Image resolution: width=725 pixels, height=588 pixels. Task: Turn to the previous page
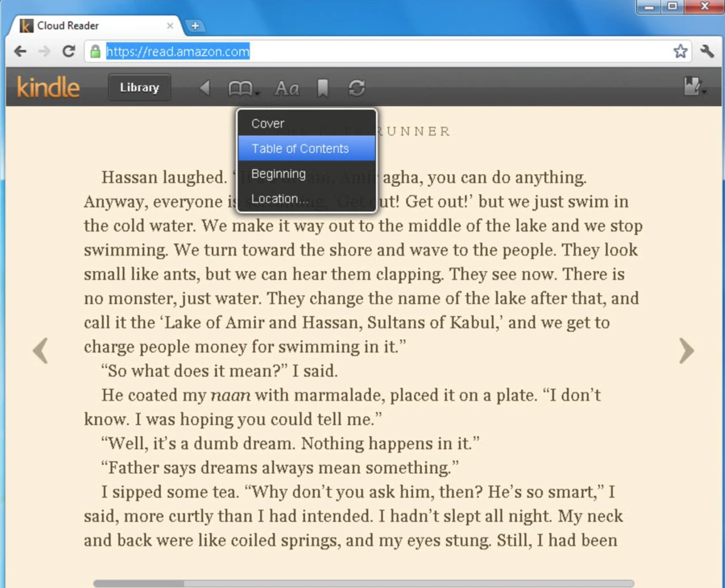41,351
